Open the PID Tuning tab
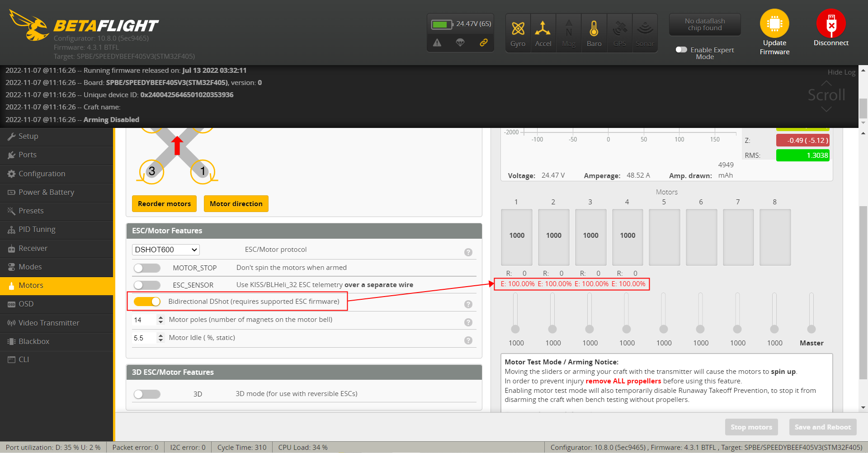This screenshot has height=453, width=868. coord(57,230)
